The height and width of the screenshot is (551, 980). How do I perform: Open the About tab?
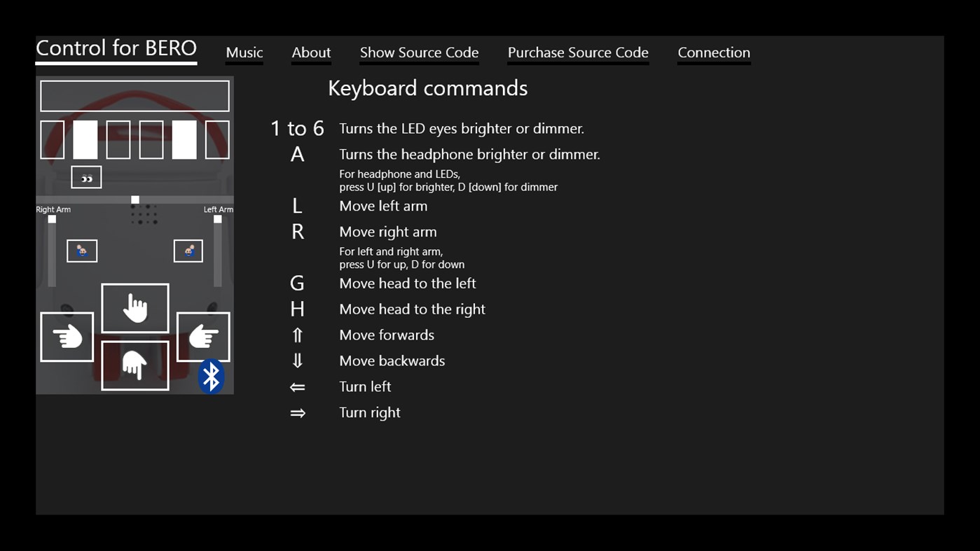click(311, 53)
